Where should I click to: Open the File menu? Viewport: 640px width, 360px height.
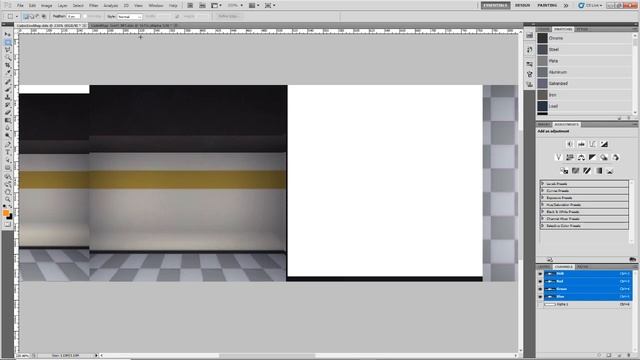tap(20, 6)
